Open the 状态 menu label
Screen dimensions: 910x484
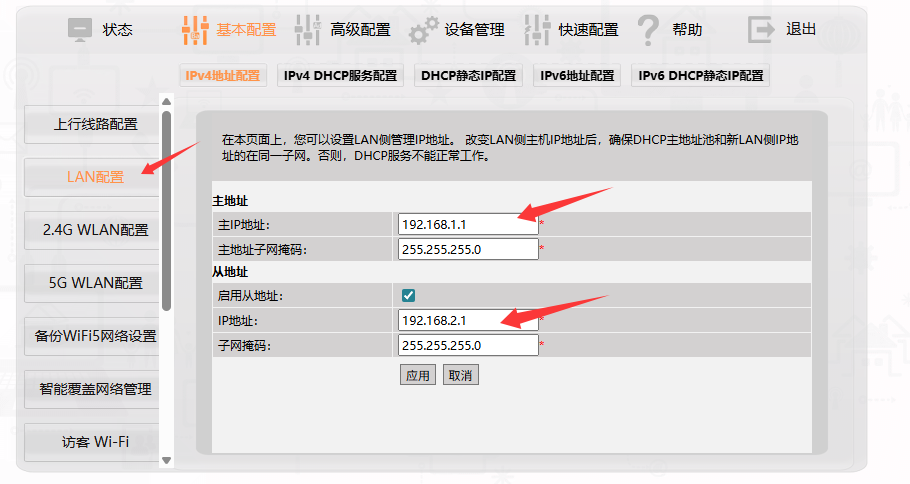point(118,30)
